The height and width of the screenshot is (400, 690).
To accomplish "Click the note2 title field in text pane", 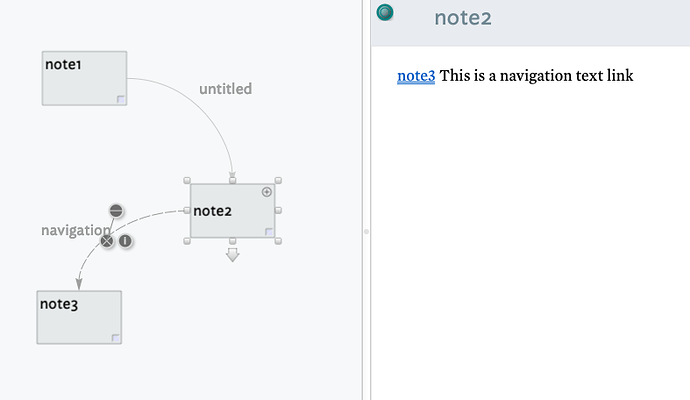I will click(x=463, y=18).
